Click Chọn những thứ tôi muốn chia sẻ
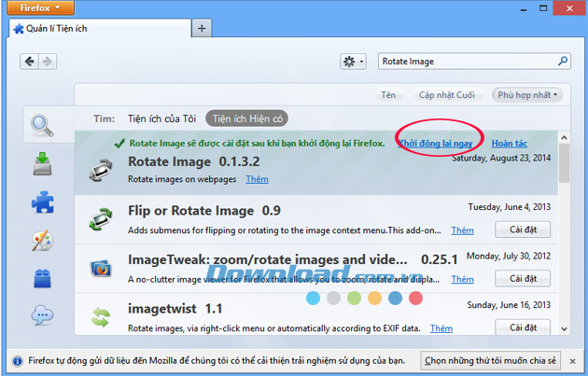Image resolution: width=588 pixels, height=376 pixels. tap(490, 361)
